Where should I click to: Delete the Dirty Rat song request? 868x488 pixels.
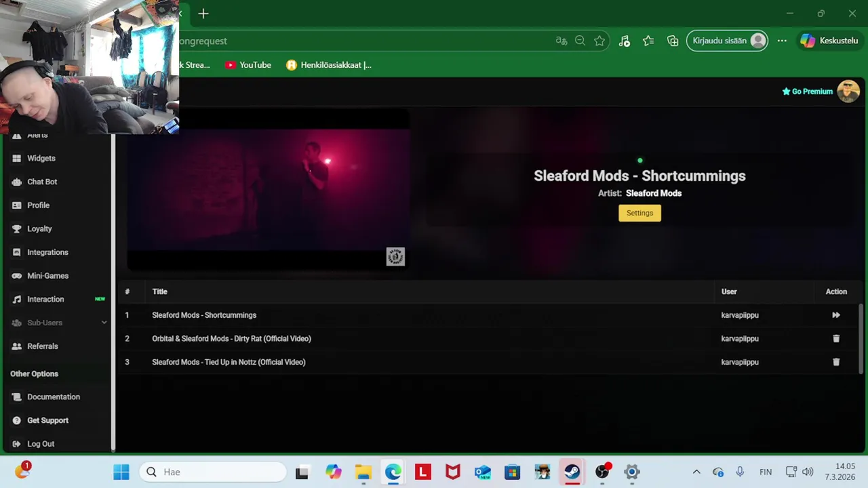836,339
